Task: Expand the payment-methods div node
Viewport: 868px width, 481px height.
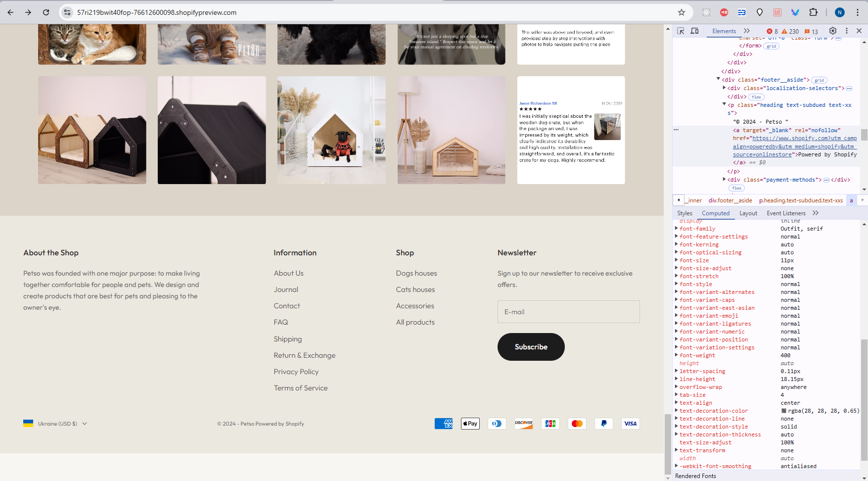Action: [x=724, y=179]
